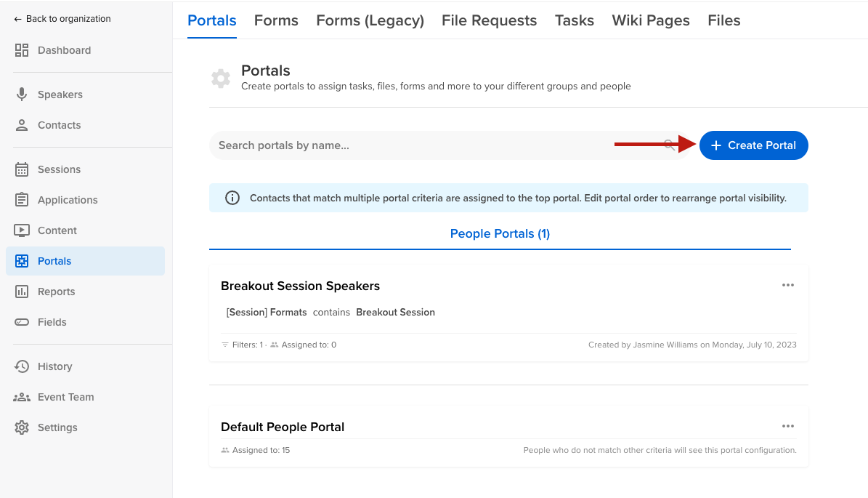Viewport: 868px width, 498px height.
Task: Switch to the Forms tab
Action: pyautogui.click(x=276, y=20)
